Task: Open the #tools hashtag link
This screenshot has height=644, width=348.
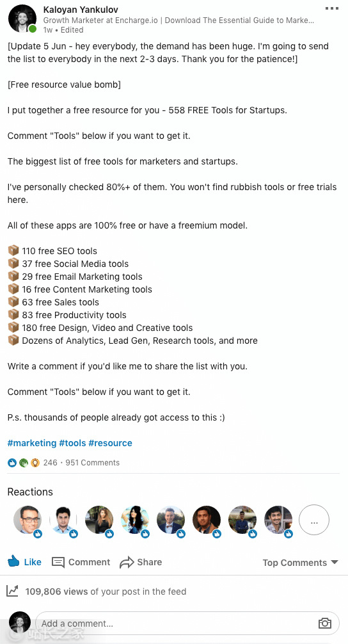Action: coord(73,443)
